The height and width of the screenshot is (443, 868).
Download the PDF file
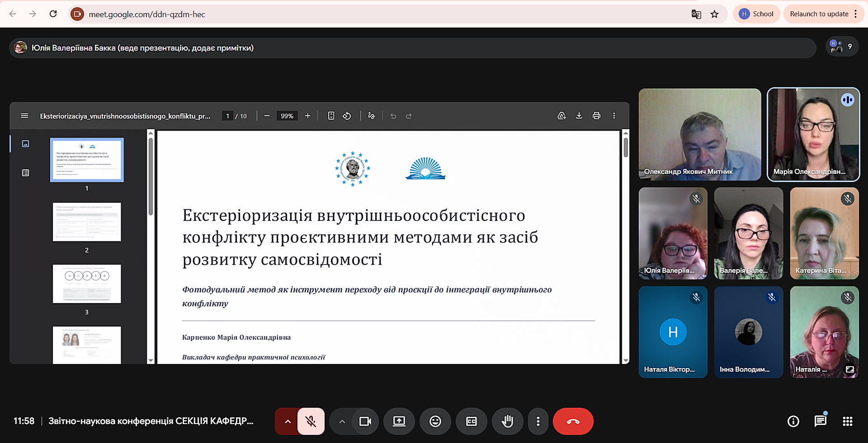coord(579,116)
